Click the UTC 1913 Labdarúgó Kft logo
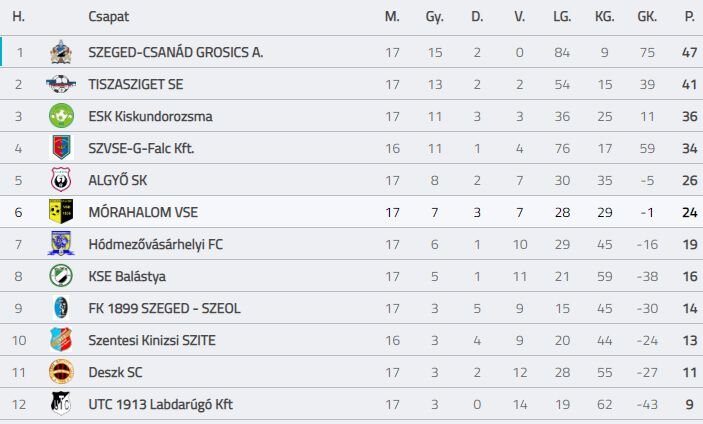The image size is (703, 424). [61, 404]
